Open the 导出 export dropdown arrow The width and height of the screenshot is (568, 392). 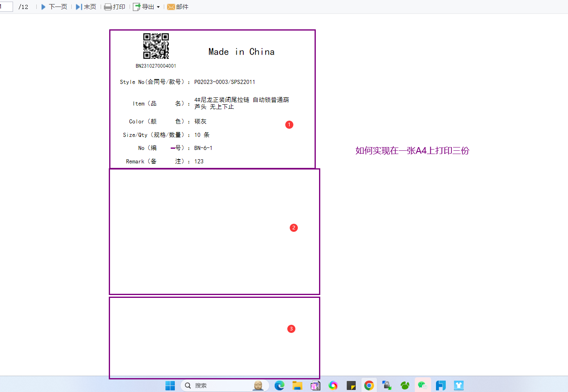158,7
